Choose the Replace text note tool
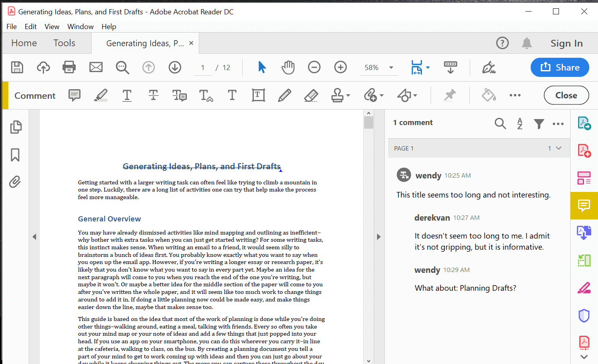Screen dimensions: 598x364 179,95
